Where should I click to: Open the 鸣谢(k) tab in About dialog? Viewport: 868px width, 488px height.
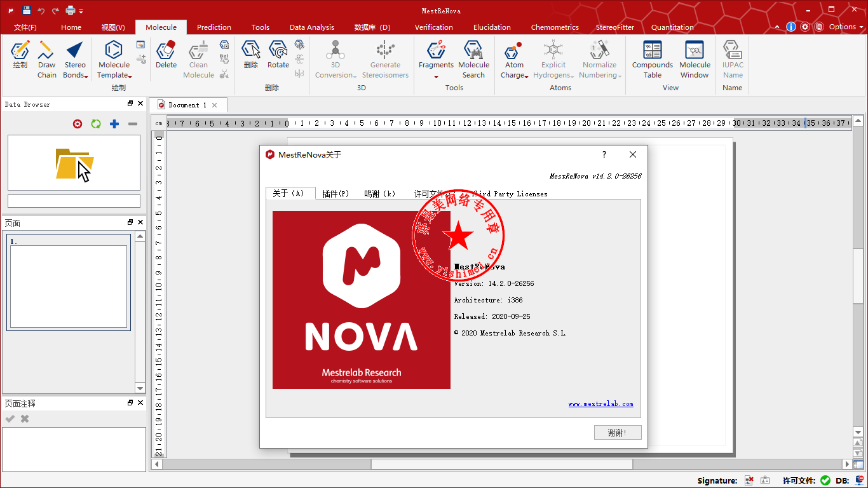tap(380, 194)
